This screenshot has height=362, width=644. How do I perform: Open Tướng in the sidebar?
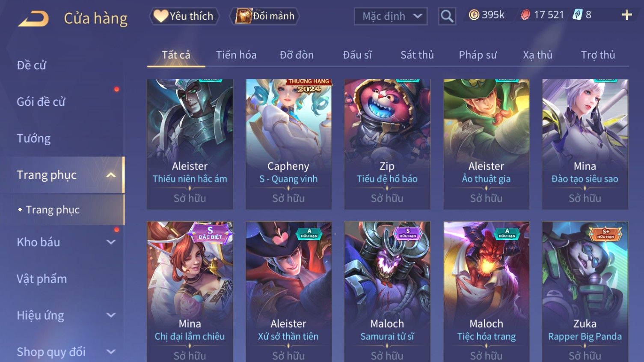click(x=34, y=138)
